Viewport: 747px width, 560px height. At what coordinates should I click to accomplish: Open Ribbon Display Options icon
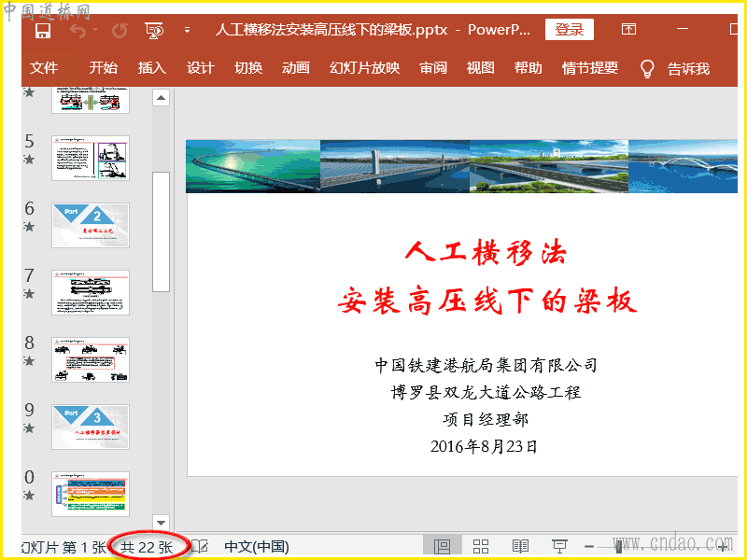click(628, 29)
